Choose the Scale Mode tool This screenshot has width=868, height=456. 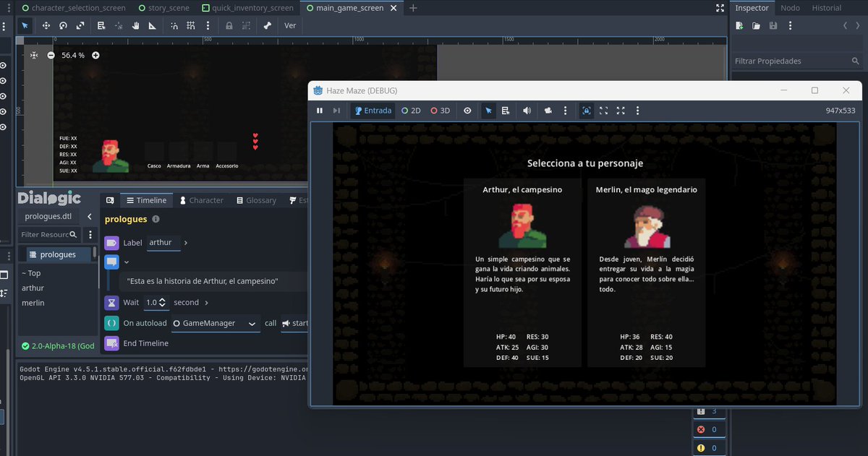point(80,25)
